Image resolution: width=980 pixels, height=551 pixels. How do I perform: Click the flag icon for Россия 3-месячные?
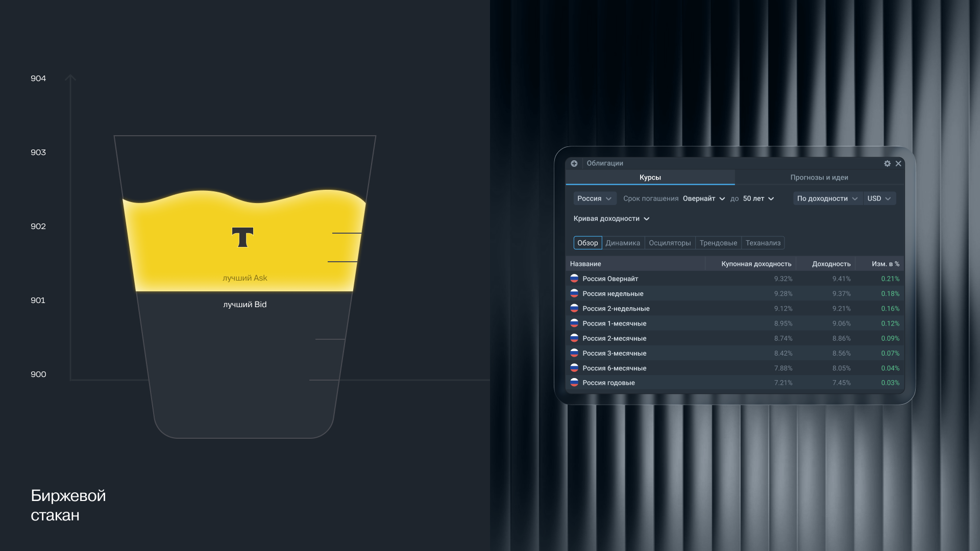click(x=574, y=353)
